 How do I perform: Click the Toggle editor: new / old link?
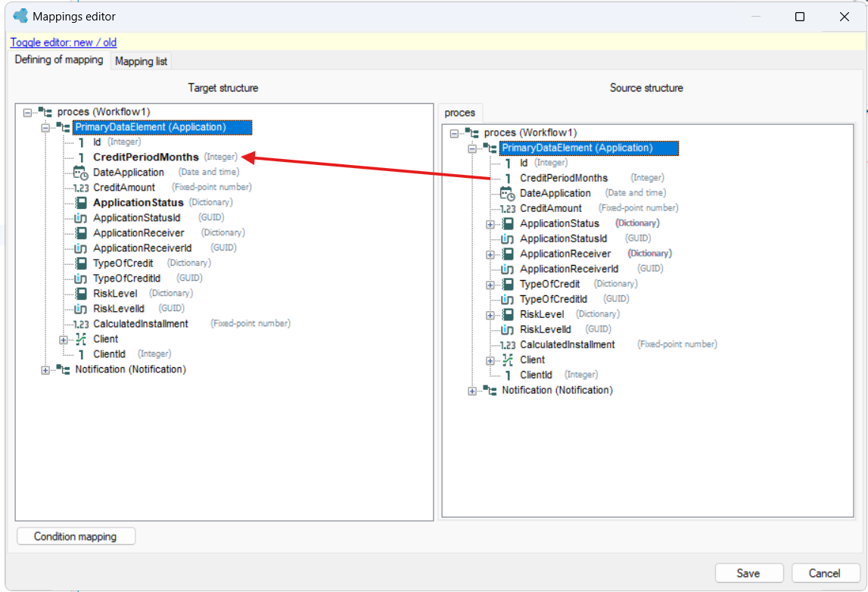(x=63, y=42)
